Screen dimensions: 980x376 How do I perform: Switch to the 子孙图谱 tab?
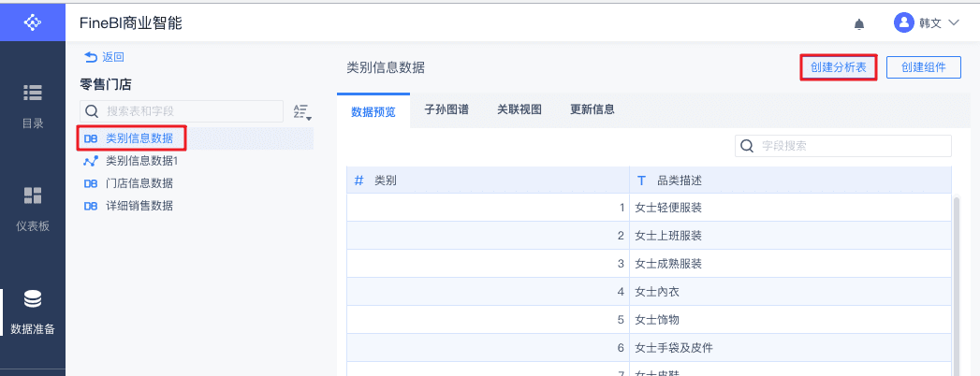click(446, 109)
